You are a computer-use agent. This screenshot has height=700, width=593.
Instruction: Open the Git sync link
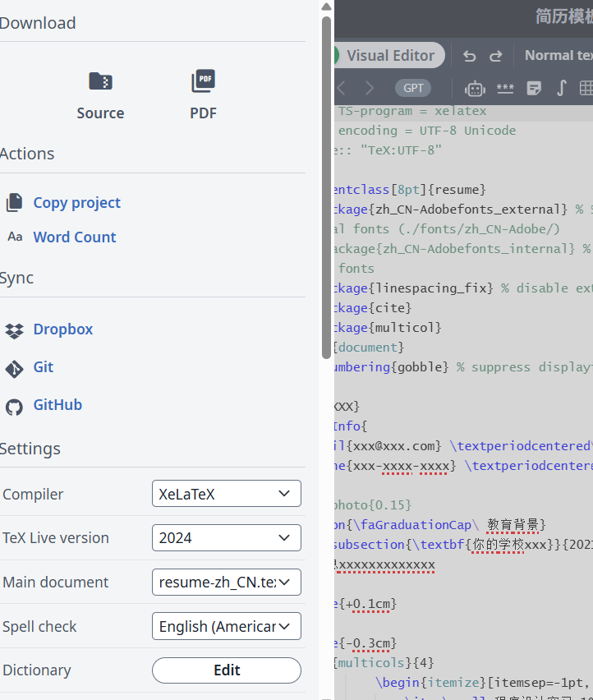[44, 367]
